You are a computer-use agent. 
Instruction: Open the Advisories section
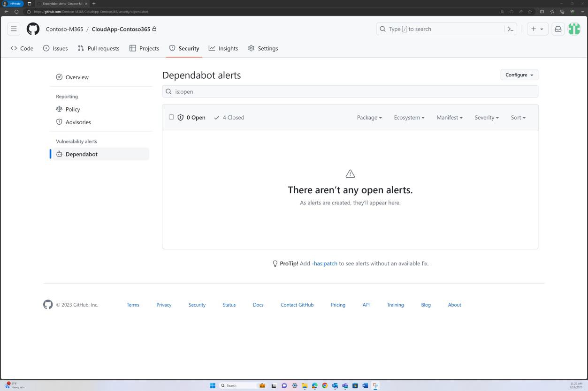click(x=78, y=122)
